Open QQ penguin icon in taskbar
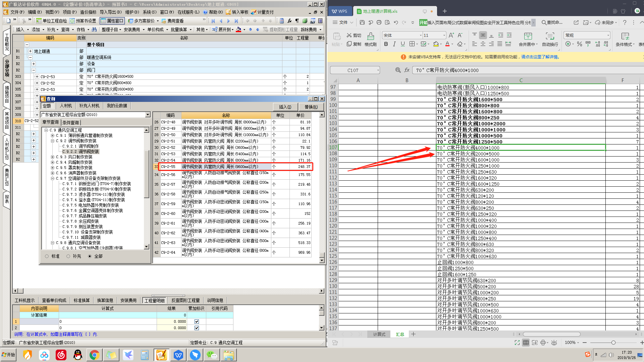Viewport: 644px width, 362px height. point(78,355)
